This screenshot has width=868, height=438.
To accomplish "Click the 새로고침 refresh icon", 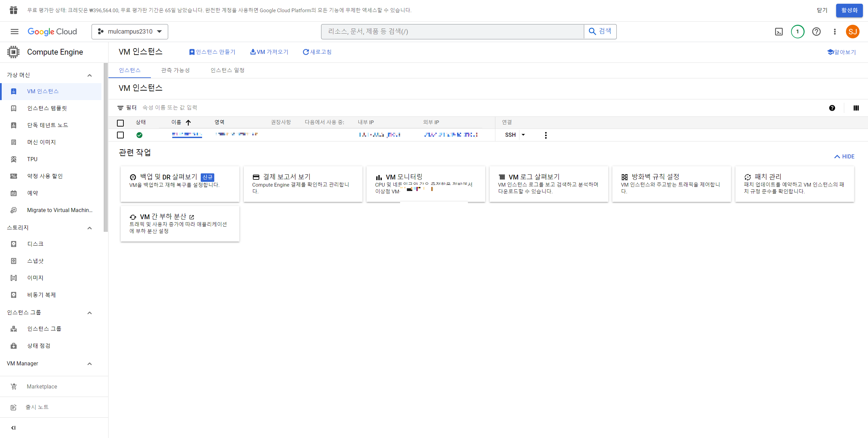I will [x=305, y=52].
